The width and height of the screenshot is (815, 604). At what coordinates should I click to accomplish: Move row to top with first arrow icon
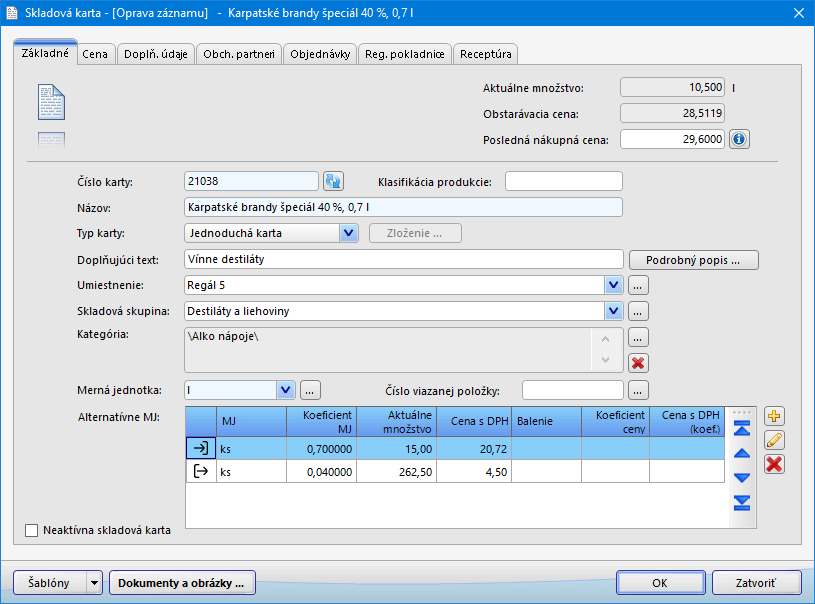point(742,429)
